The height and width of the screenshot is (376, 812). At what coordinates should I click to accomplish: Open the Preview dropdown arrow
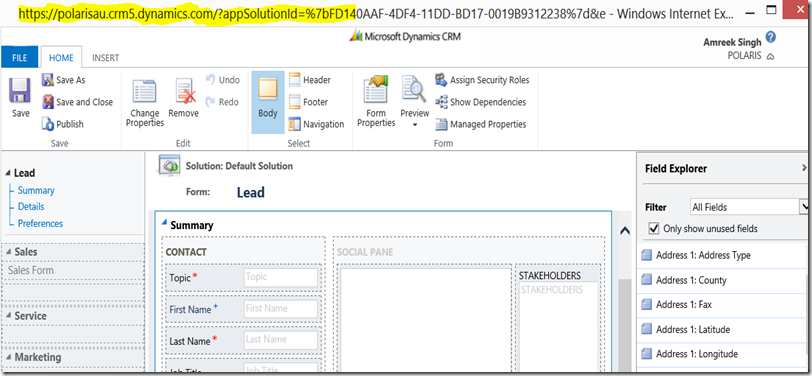click(x=415, y=125)
